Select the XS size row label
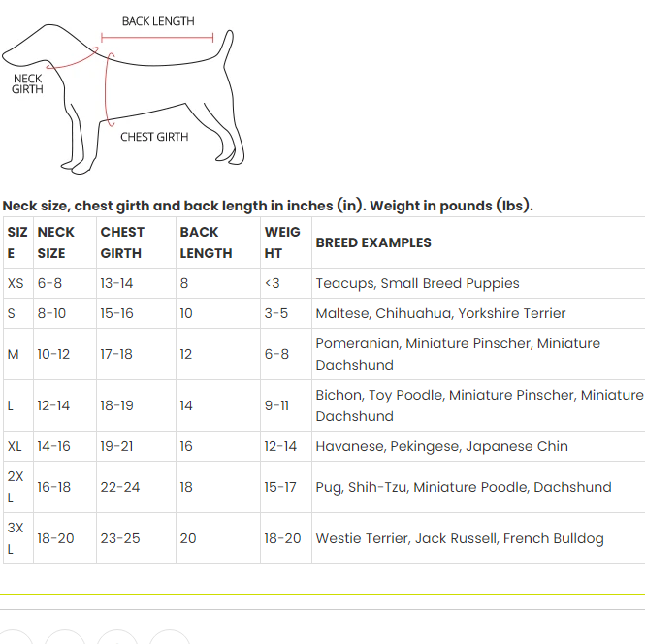This screenshot has width=645, height=644. tap(16, 283)
